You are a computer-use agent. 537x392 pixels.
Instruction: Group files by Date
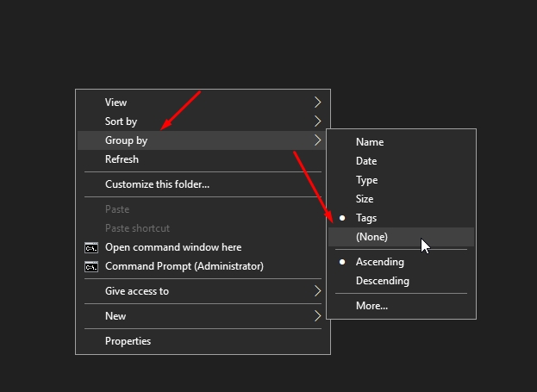tap(366, 161)
